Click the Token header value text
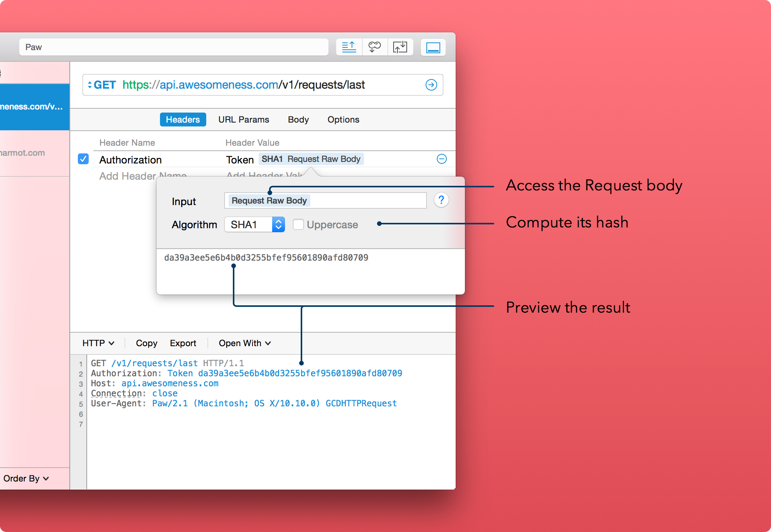The image size is (771, 532). pyautogui.click(x=240, y=160)
